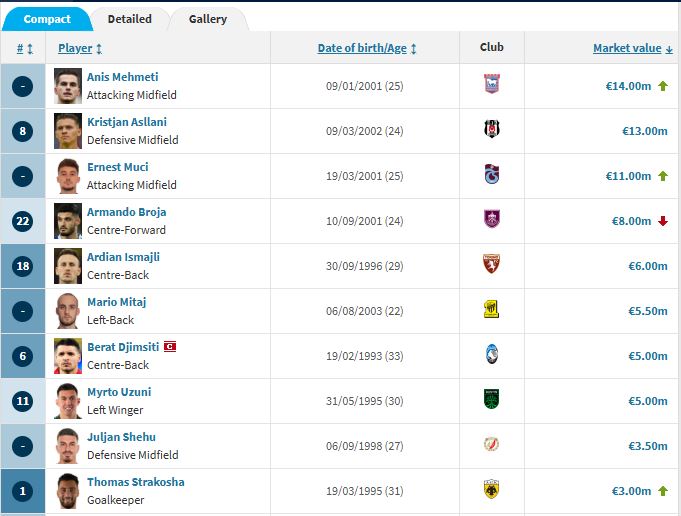This screenshot has width=681, height=516.
Task: Click the Atalanta club crest
Action: [491, 355]
